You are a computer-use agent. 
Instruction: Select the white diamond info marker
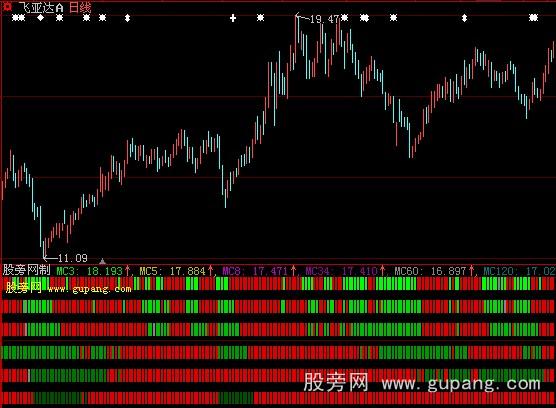pyautogui.click(x=41, y=17)
